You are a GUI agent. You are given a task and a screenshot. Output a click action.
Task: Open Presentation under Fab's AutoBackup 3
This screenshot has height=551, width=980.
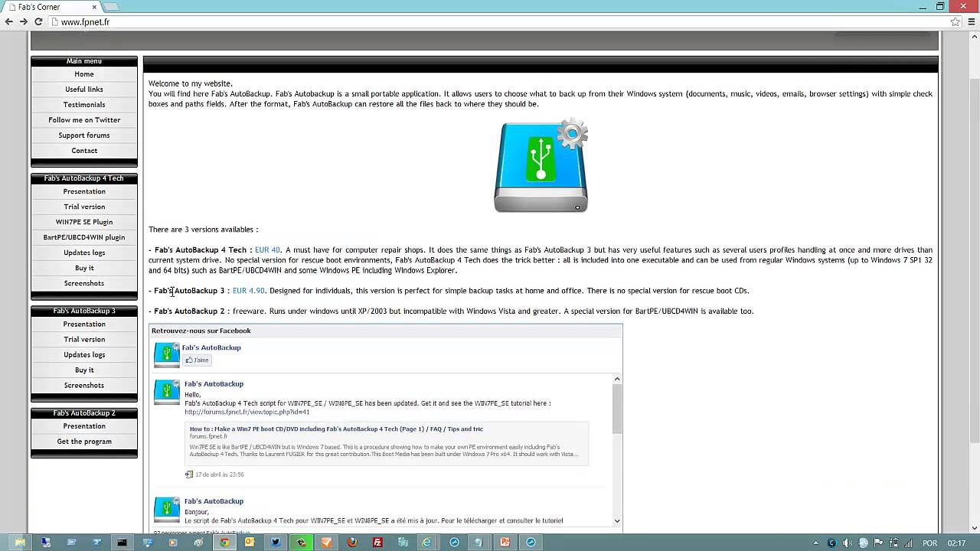tap(84, 324)
